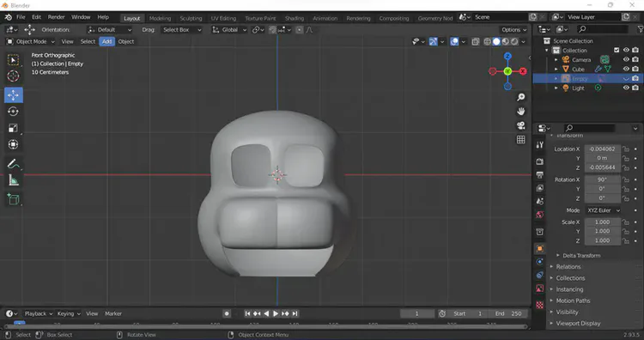Select the Add Cube tool
This screenshot has height=340, width=644.
pos(13,200)
